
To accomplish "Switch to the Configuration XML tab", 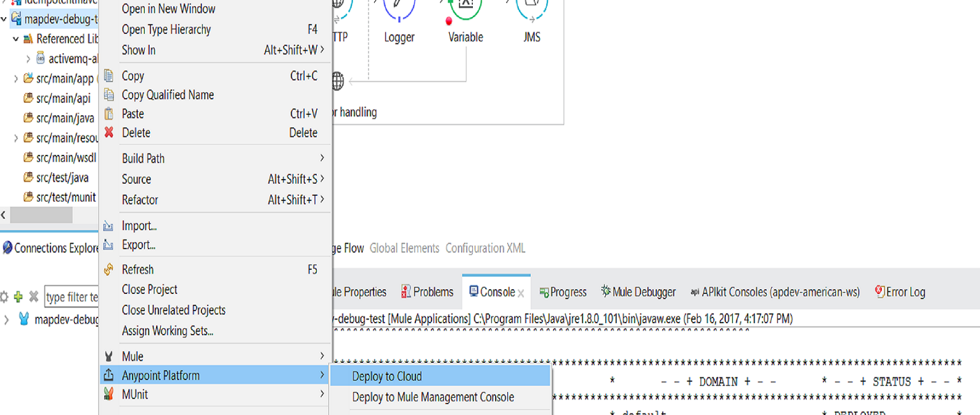I will point(485,248).
